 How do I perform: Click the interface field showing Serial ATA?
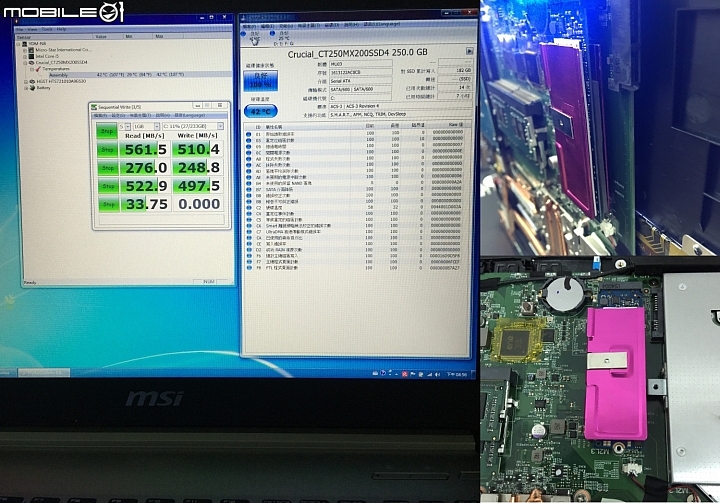click(x=360, y=81)
